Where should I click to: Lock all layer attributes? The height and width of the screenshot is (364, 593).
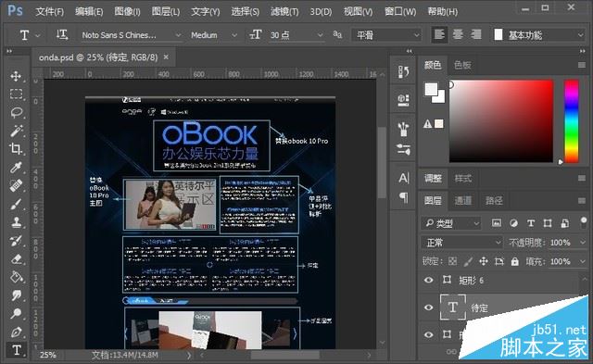515,261
